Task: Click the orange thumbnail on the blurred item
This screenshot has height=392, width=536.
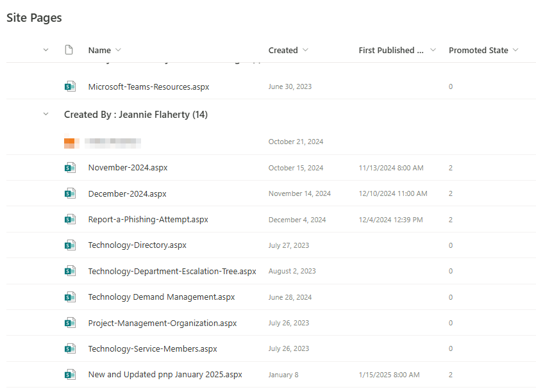Action: click(x=69, y=142)
